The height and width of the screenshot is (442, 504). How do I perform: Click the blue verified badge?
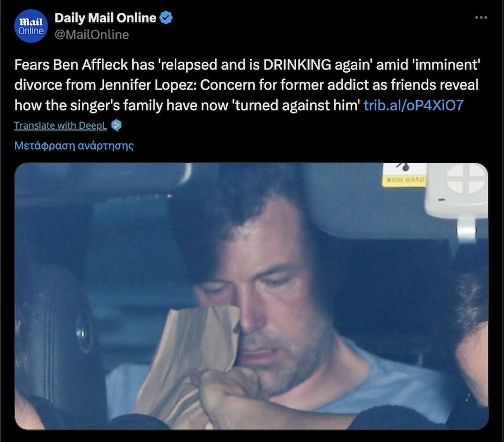pos(166,18)
